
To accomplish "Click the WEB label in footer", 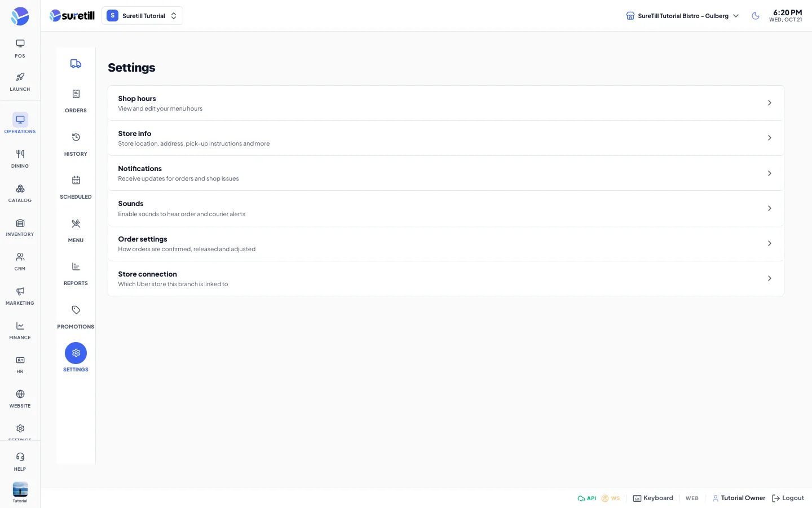I will tap(692, 498).
